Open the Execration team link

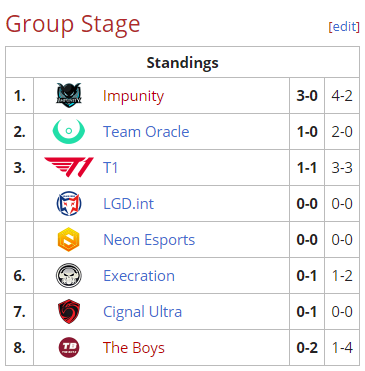pos(139,276)
